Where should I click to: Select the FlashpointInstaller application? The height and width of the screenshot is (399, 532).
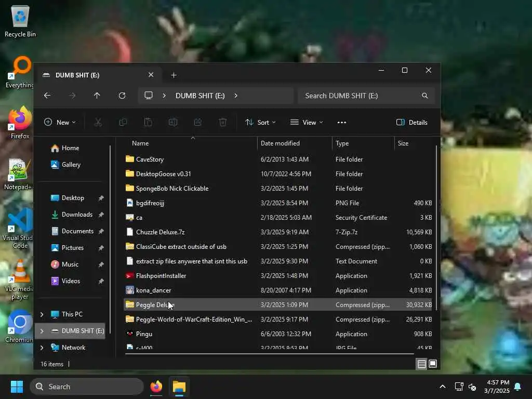pos(277,276)
